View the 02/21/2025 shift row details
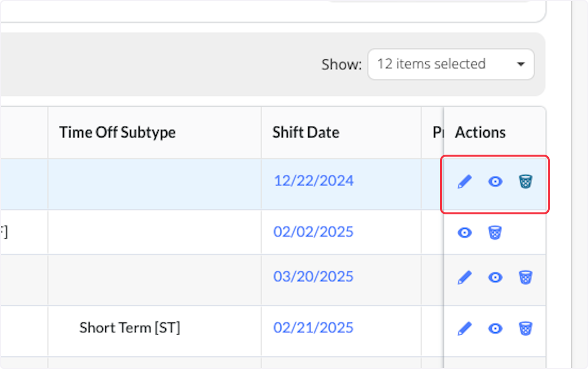Screen dimensions: 588x369 tap(495, 328)
